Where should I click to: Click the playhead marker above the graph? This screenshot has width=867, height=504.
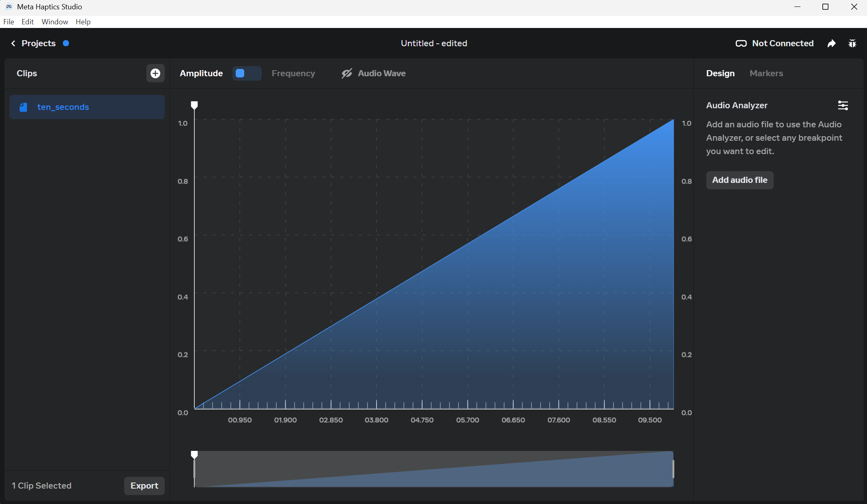coord(194,105)
